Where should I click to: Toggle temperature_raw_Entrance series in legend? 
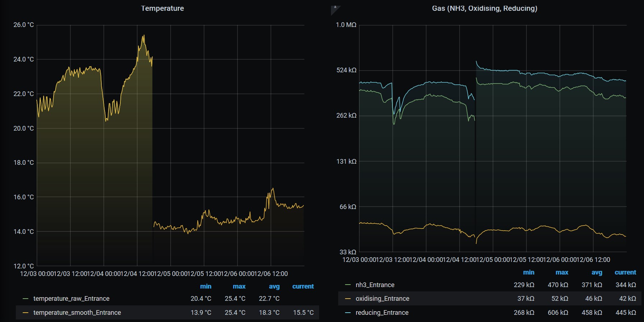[x=71, y=299]
